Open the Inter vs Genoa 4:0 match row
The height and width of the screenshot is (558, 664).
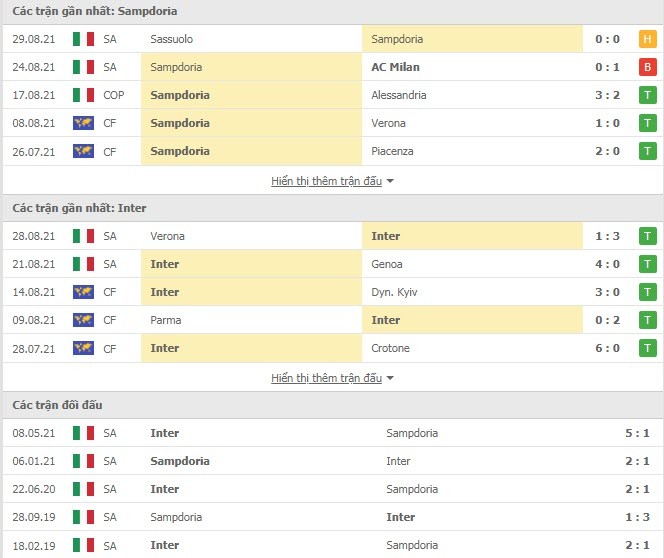[332, 264]
